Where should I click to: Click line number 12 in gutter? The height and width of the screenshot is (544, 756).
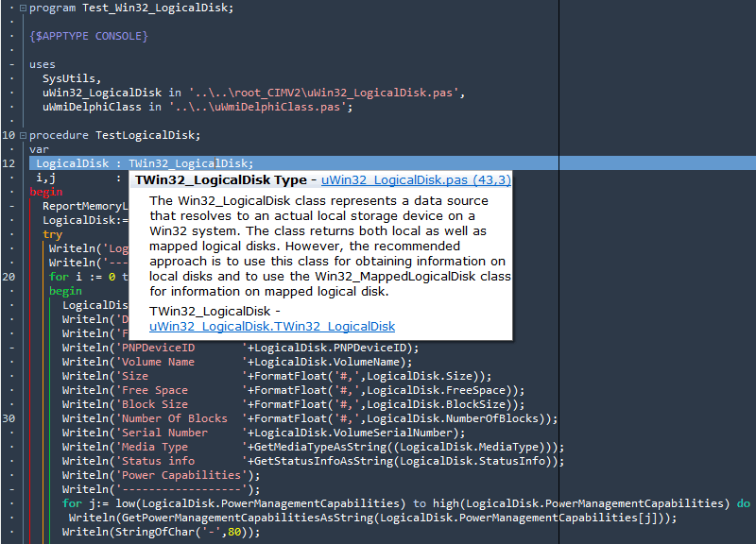tap(9, 163)
